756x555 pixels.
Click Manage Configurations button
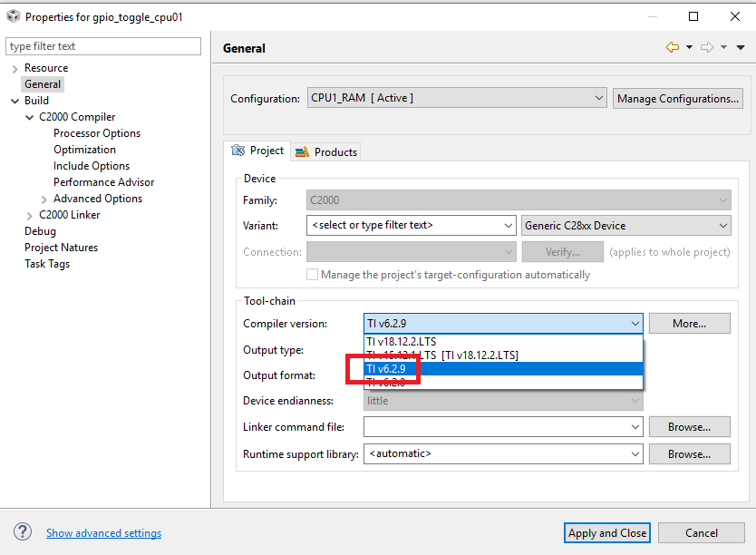pos(677,98)
